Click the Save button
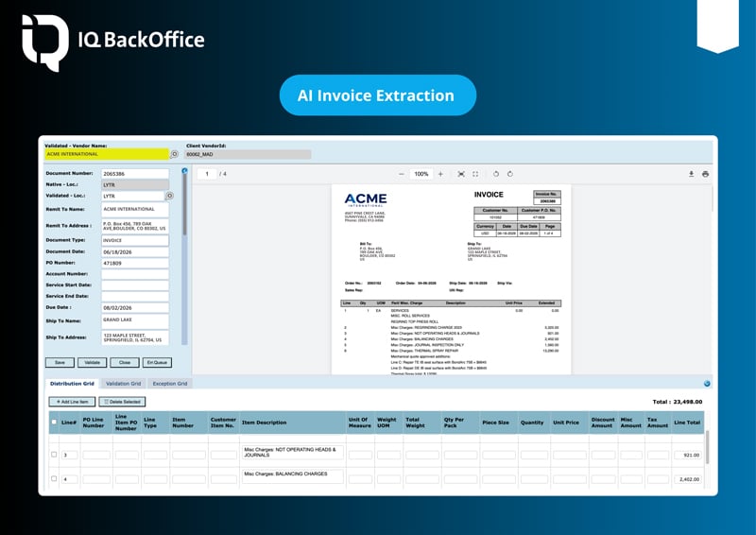Image resolution: width=756 pixels, height=535 pixels. pos(60,362)
